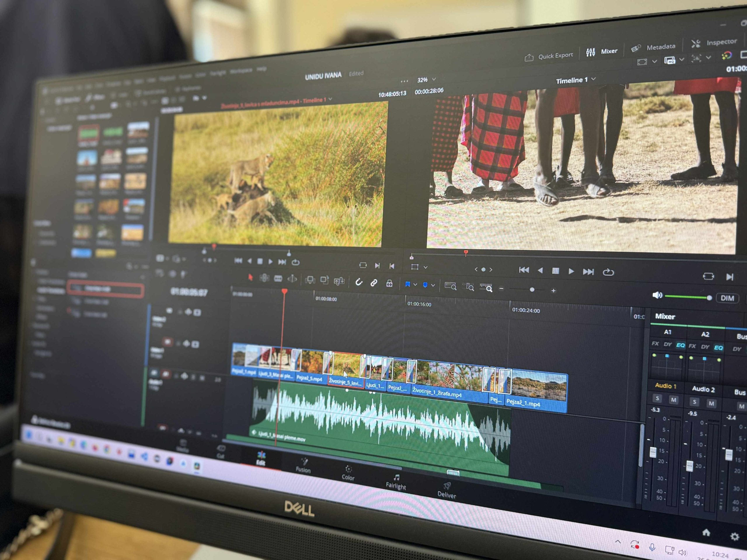Mute the Audio 2 channel

(x=711, y=403)
